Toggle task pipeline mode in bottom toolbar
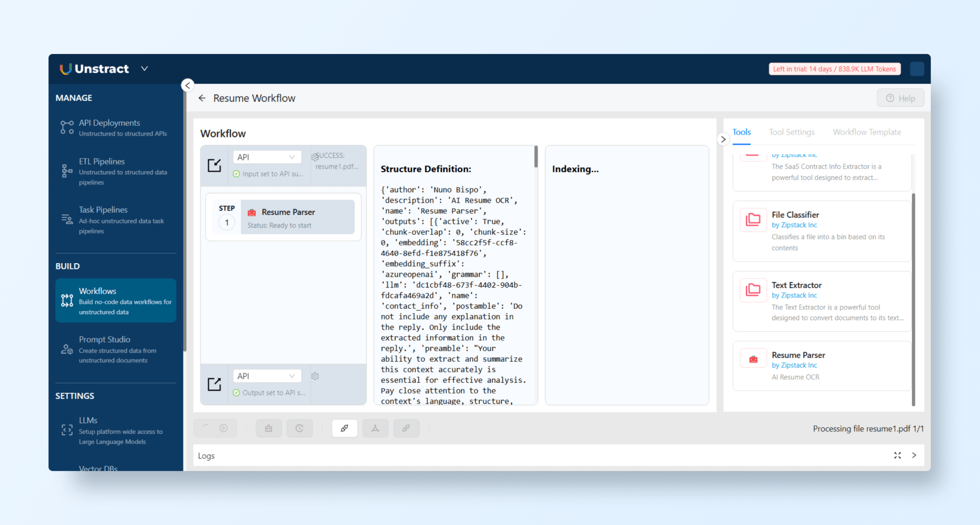Viewport: 980px width, 525px height. click(x=406, y=428)
